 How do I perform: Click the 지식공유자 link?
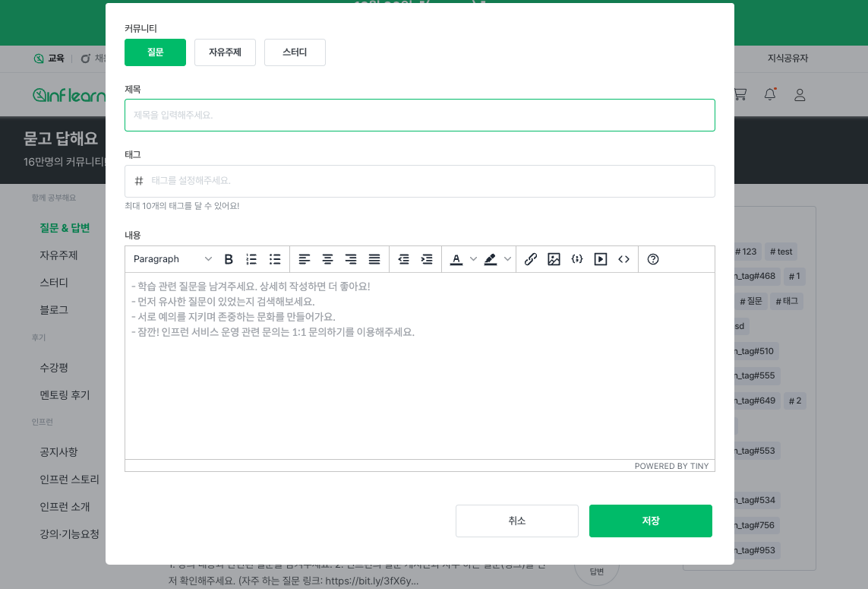[x=788, y=59]
